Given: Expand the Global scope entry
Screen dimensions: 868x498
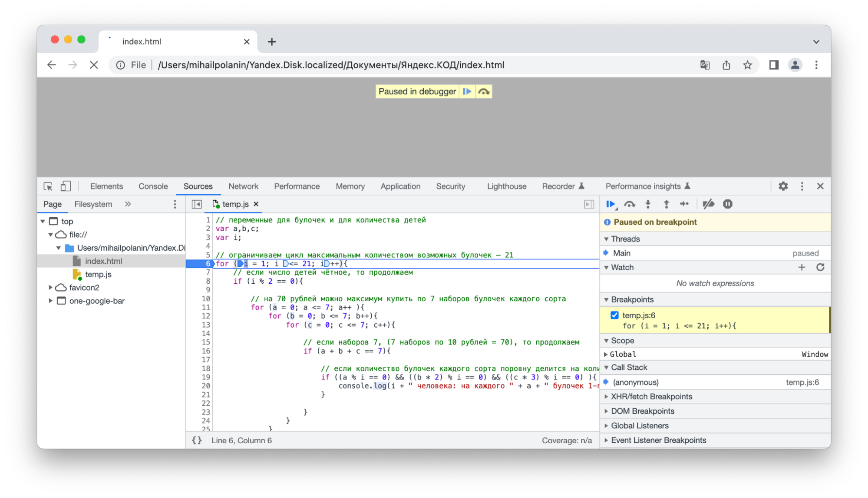Looking at the screenshot, I should (606, 355).
